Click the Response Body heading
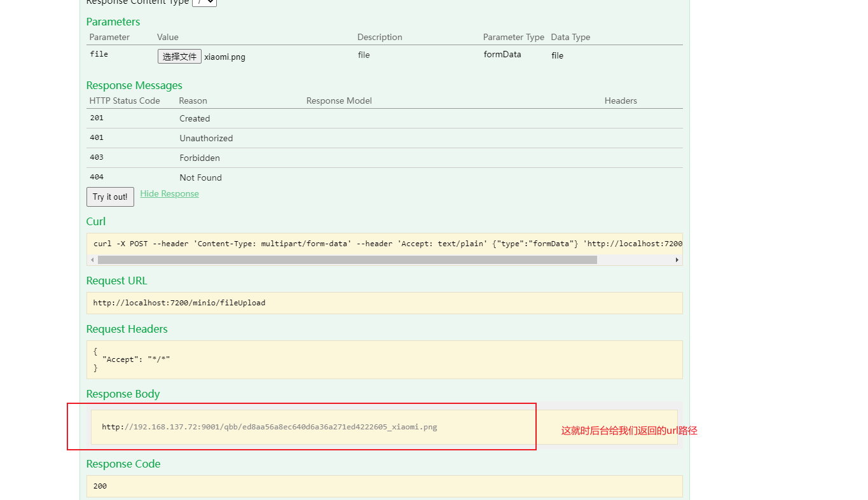 tap(123, 394)
